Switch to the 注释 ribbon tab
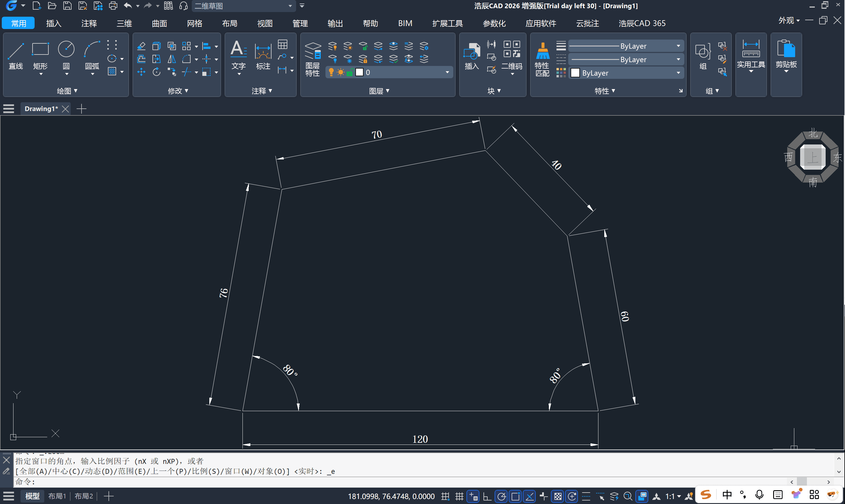The image size is (845, 504). (89, 23)
